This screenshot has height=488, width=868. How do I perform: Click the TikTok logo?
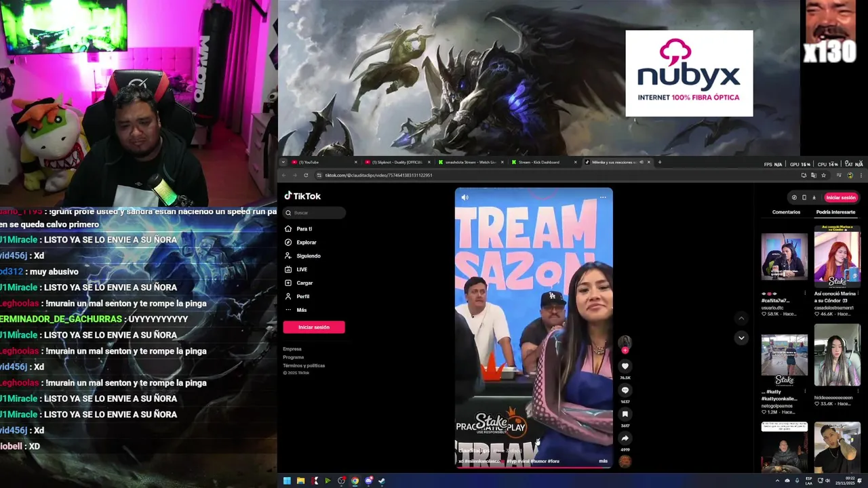click(302, 196)
